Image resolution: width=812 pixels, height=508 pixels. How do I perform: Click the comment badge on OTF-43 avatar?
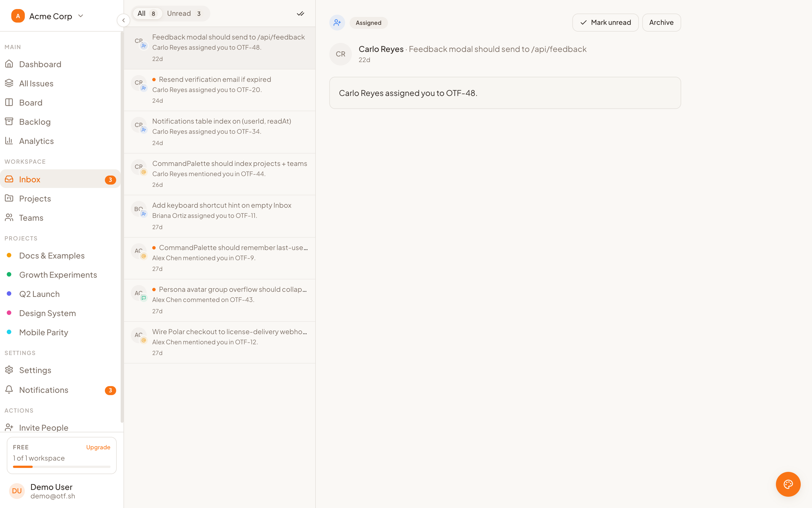click(144, 298)
